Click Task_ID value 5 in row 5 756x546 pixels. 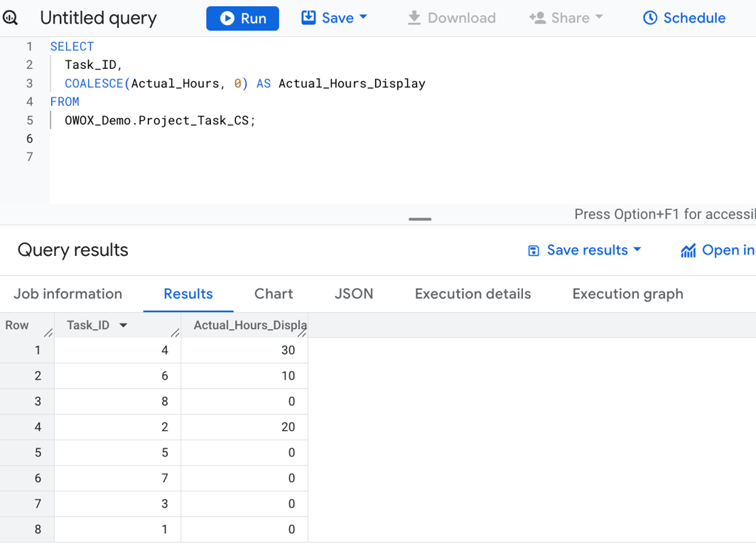(x=165, y=452)
